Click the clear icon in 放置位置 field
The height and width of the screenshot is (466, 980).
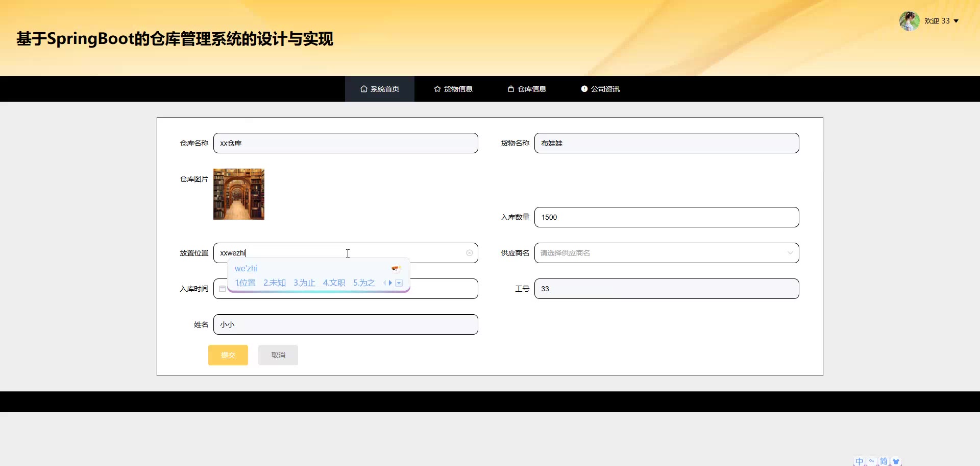coord(469,253)
